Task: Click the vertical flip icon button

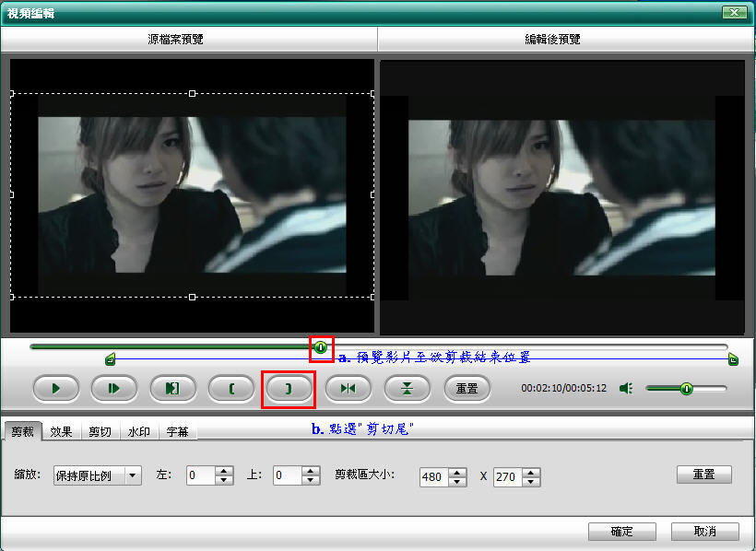Action: [407, 389]
